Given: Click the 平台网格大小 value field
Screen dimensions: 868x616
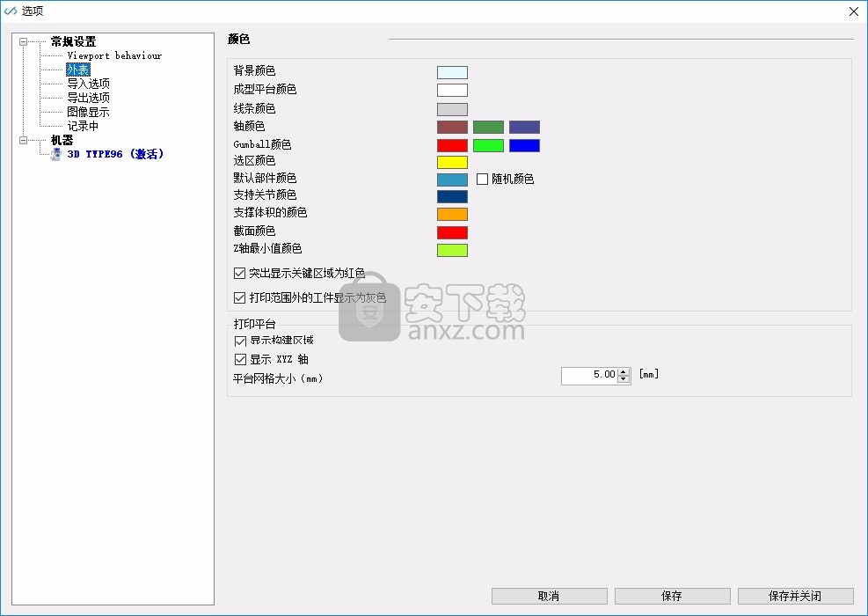Looking at the screenshot, I should point(589,375).
